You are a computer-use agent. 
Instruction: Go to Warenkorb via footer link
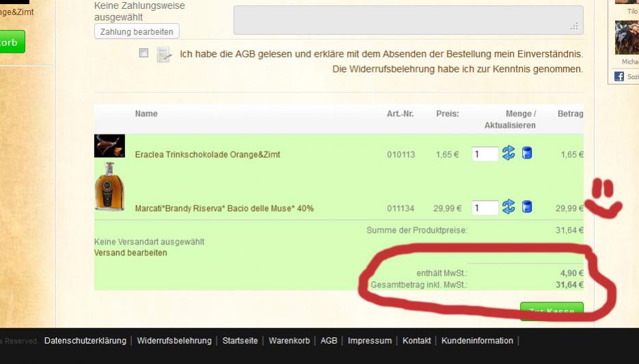point(289,341)
